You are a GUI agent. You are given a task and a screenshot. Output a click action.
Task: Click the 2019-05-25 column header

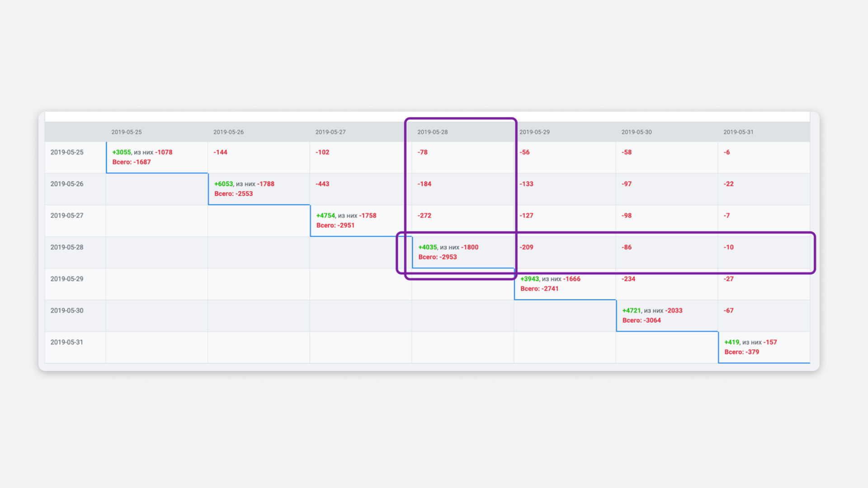(127, 132)
